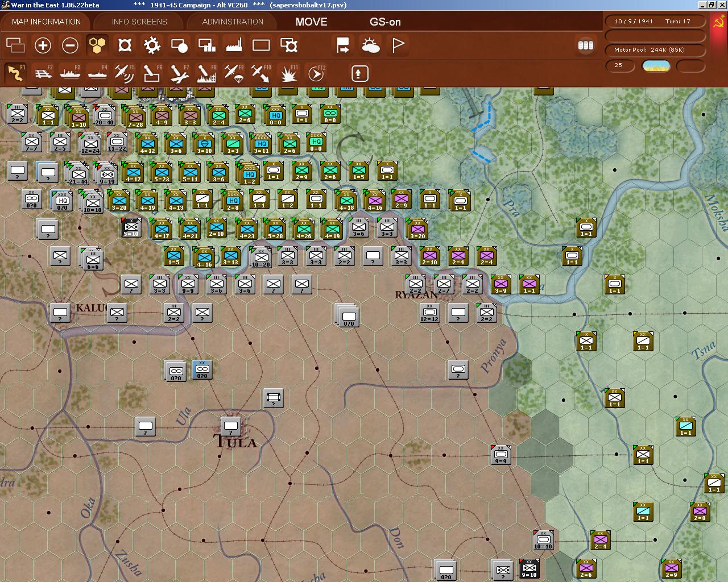
Task: Select the purple Soviet unit labeled 3=9
Action: [x=500, y=285]
